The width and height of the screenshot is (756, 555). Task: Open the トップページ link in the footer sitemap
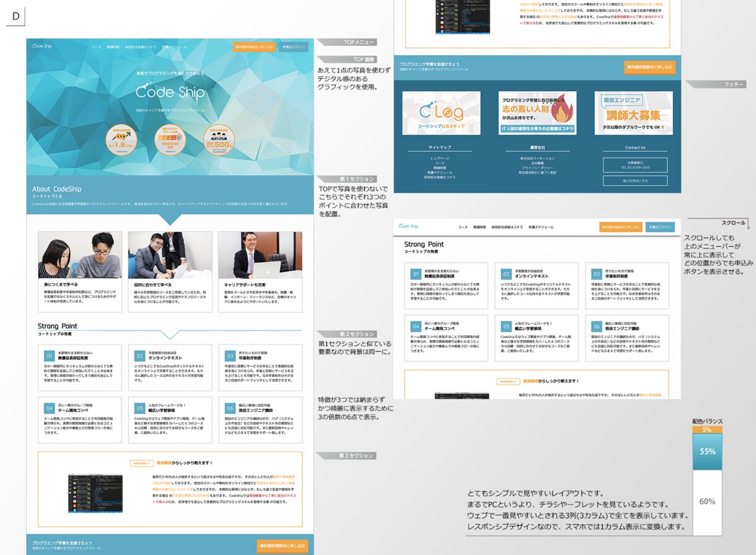pyautogui.click(x=440, y=158)
